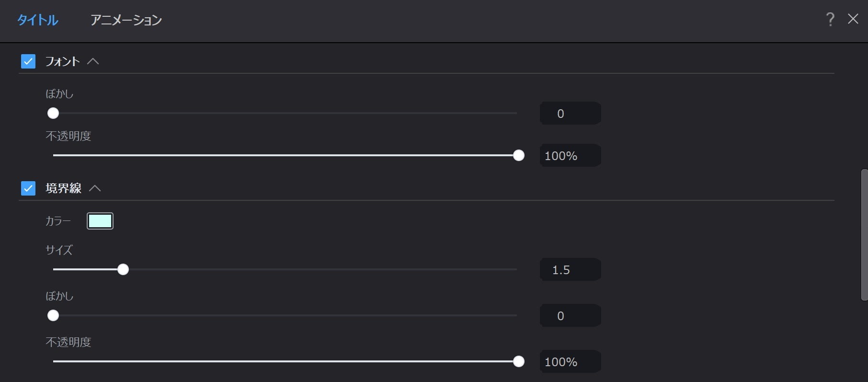Image resolution: width=868 pixels, height=382 pixels.
Task: Click the フォント ぼかし slider handle
Action: pyautogui.click(x=53, y=113)
